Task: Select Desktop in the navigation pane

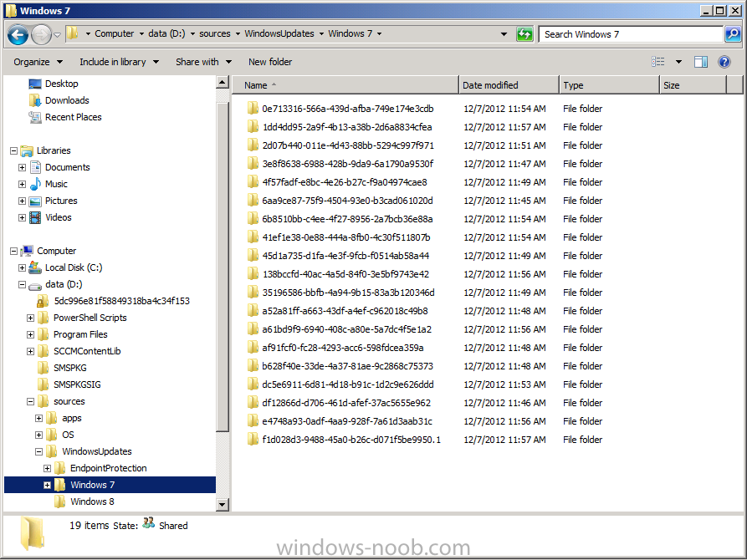Action: [x=61, y=84]
